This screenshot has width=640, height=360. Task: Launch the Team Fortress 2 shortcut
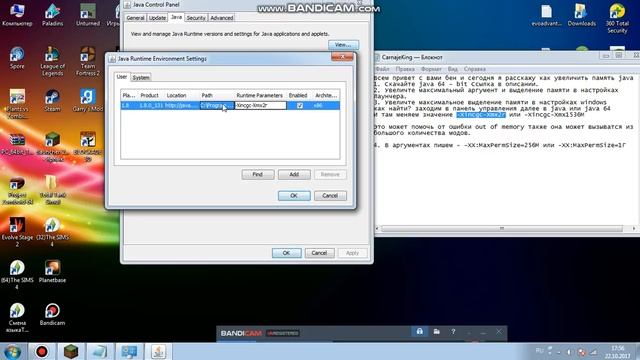(88, 61)
